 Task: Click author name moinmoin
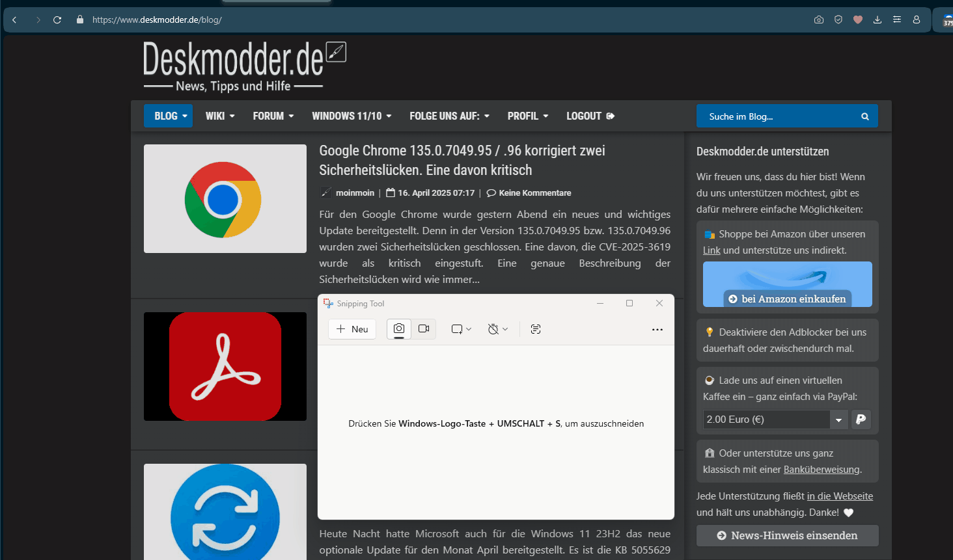click(x=355, y=193)
